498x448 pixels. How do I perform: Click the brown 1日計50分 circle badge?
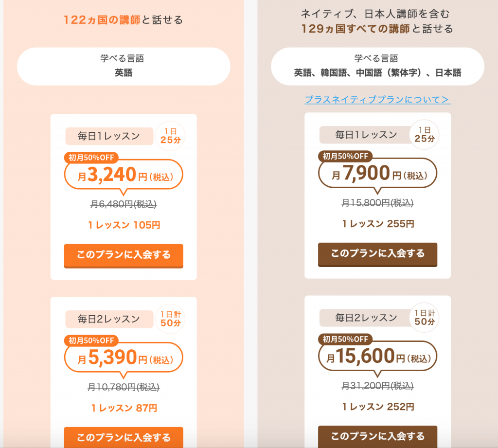click(424, 317)
